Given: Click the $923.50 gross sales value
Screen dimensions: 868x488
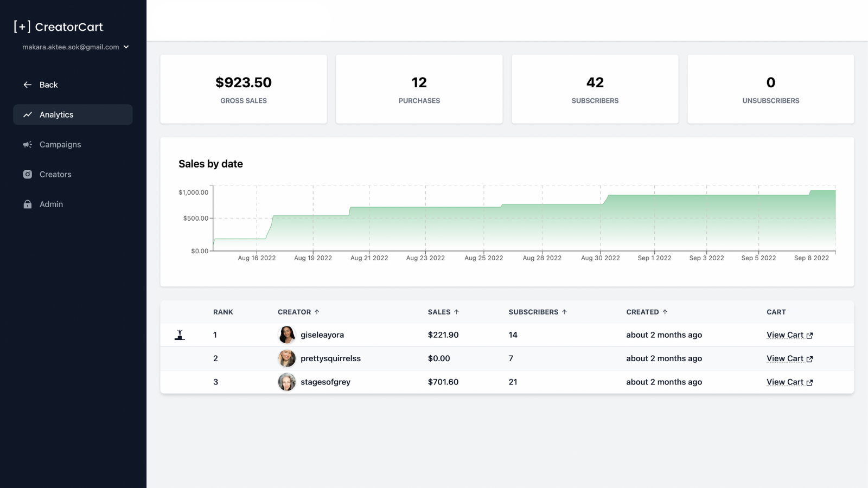Looking at the screenshot, I should [x=244, y=82].
